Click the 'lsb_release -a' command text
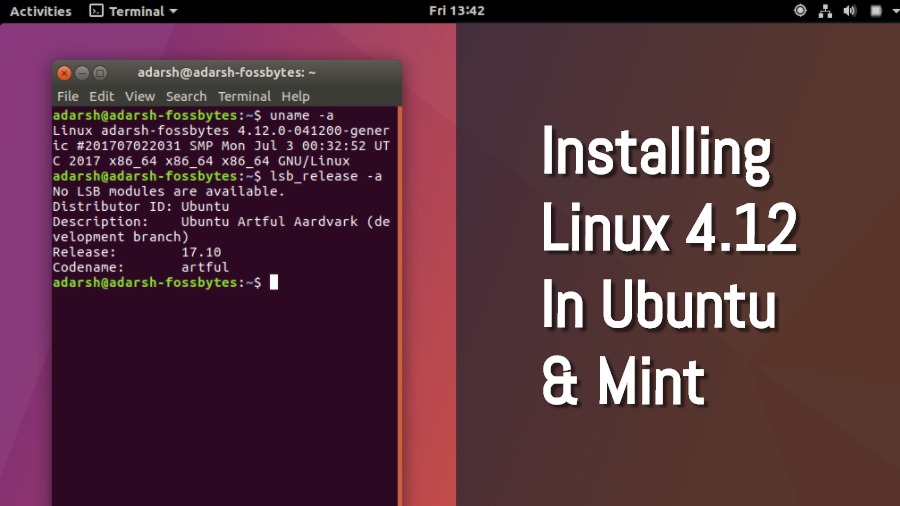This screenshot has height=506, width=900. tap(326, 176)
